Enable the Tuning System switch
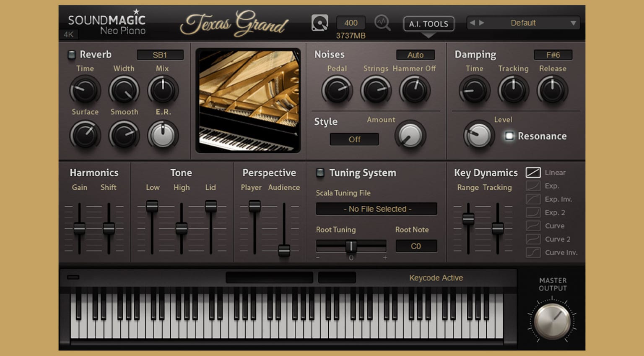The height and width of the screenshot is (356, 644). (x=320, y=173)
